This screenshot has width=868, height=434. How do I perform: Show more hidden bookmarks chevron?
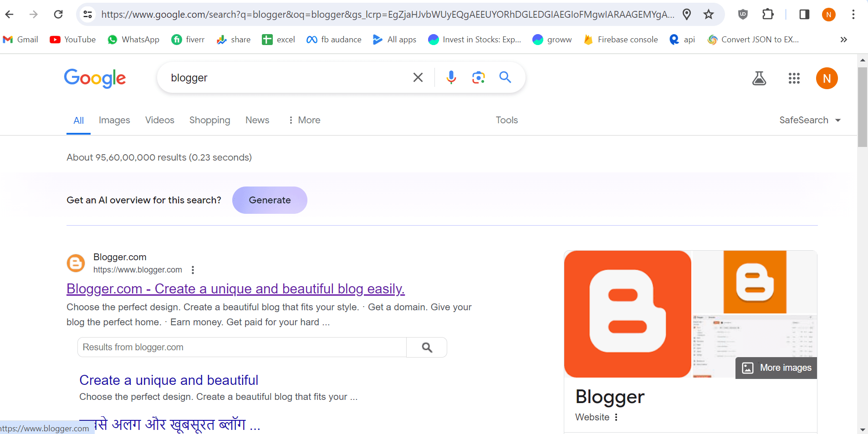click(x=843, y=40)
